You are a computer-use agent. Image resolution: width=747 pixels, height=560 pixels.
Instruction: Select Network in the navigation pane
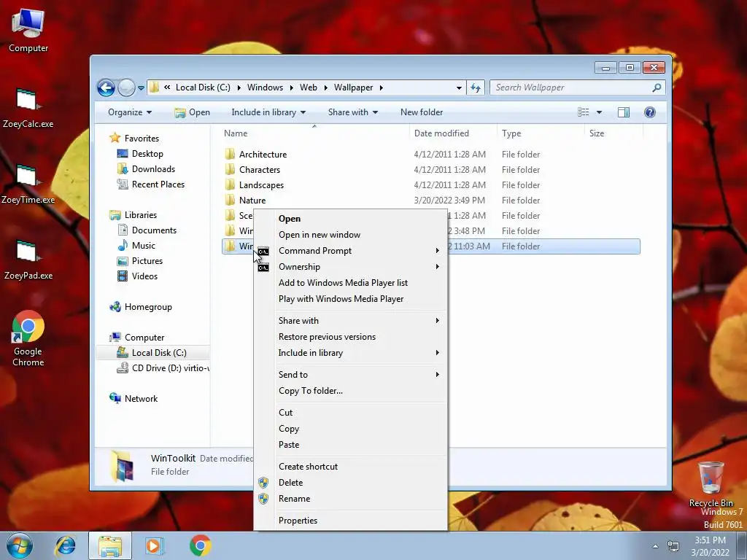click(141, 399)
